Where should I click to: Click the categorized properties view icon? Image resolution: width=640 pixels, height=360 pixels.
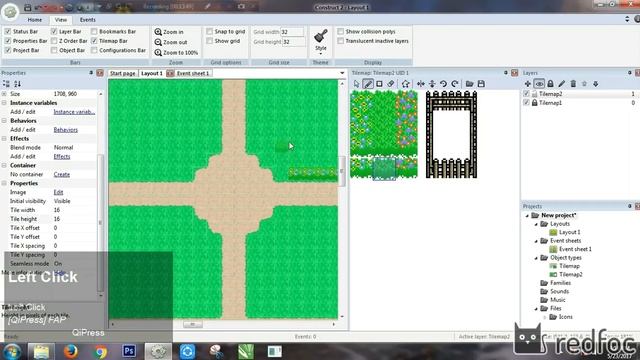[x=6, y=84]
